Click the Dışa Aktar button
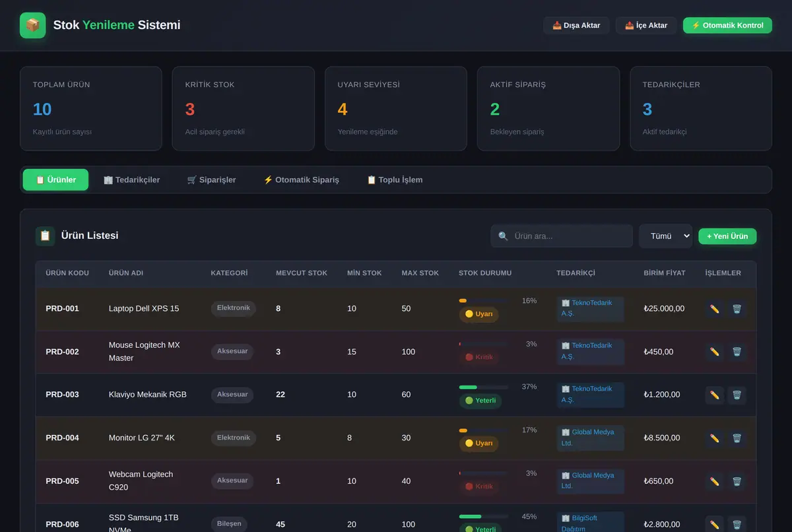 pos(576,25)
